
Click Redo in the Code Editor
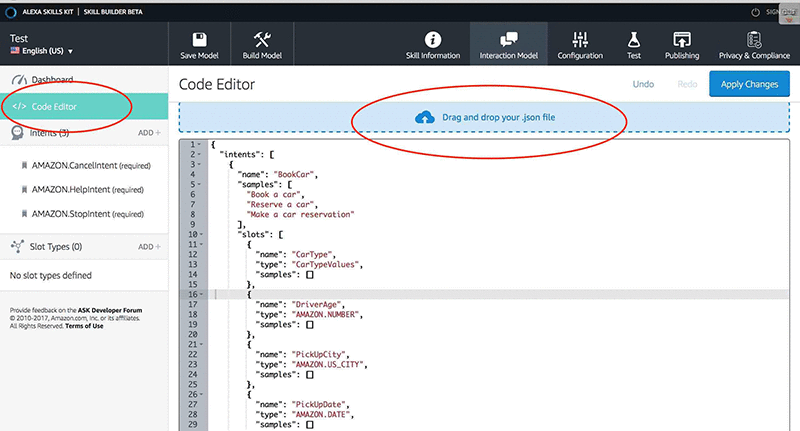tap(687, 84)
